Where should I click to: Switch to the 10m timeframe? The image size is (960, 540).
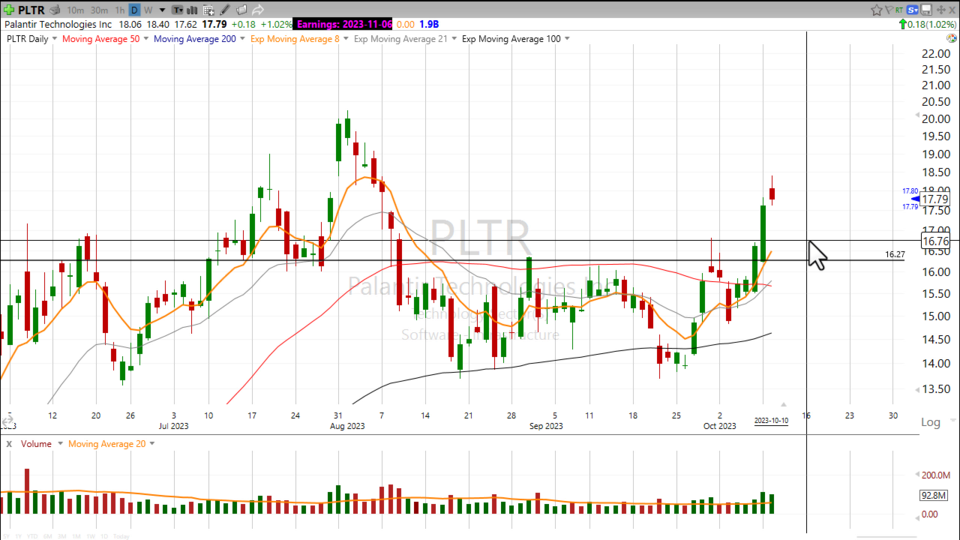[76, 10]
